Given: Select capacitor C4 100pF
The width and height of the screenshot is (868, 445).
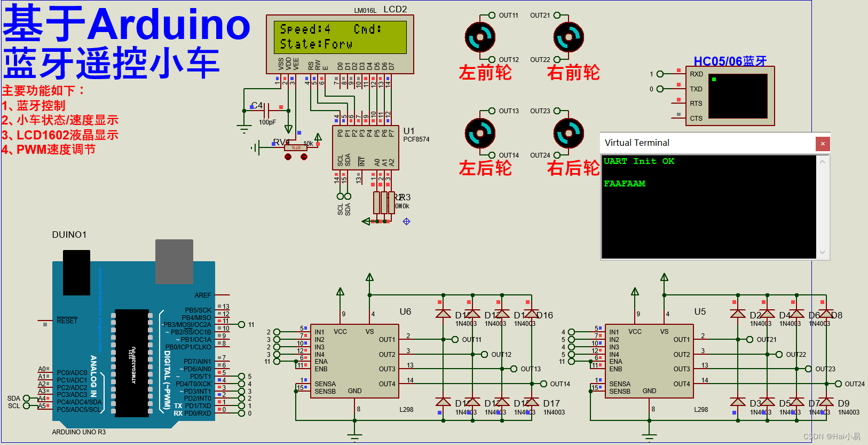Looking at the screenshot, I should (x=267, y=111).
